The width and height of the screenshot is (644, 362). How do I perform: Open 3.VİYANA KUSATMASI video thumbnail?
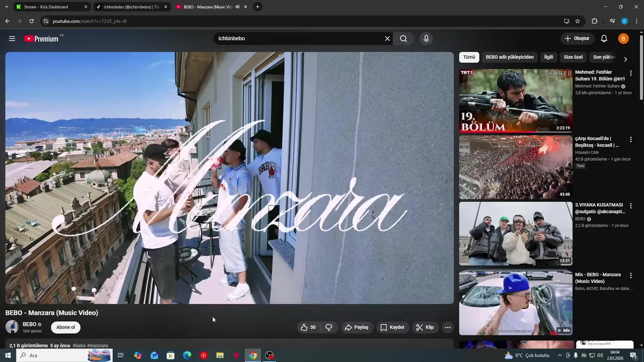pos(516,234)
